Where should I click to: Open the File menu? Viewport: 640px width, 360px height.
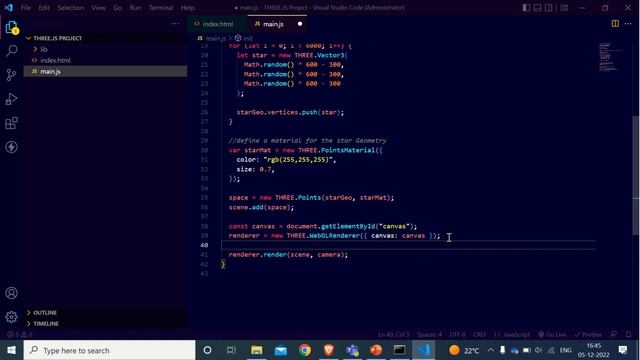pos(26,8)
